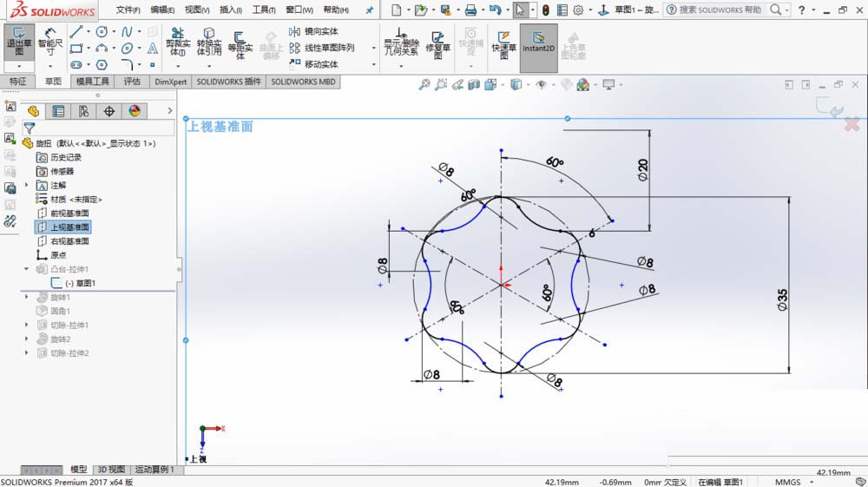Screen dimensions: 868x487
Task: Click the Undo arrow icon
Action: (x=496, y=10)
